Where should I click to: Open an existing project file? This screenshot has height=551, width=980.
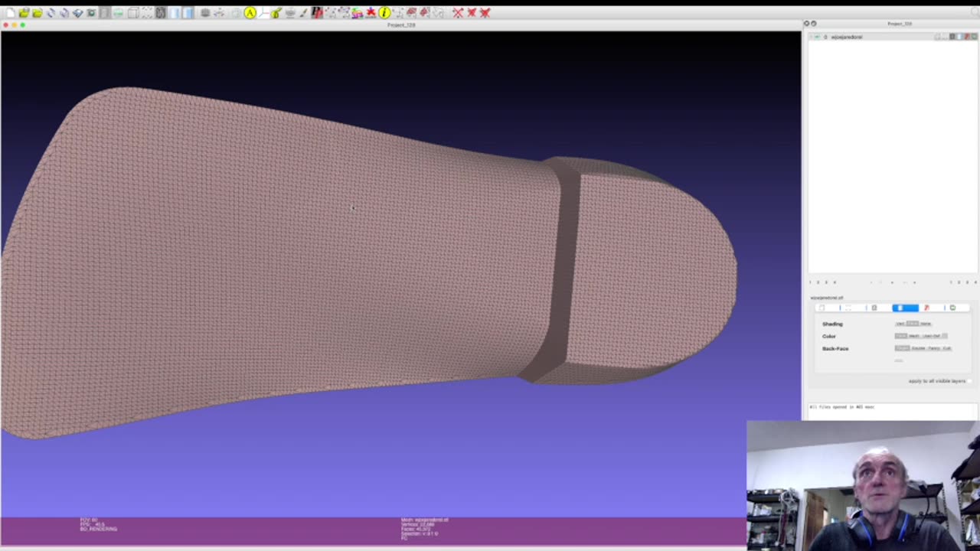24,12
